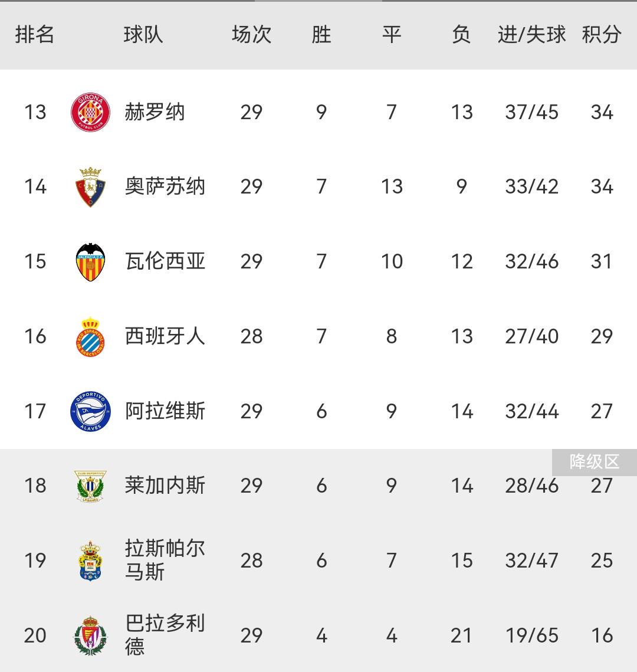Tap the 场次 column header
Image resolution: width=637 pixels, height=672 pixels.
(x=251, y=35)
